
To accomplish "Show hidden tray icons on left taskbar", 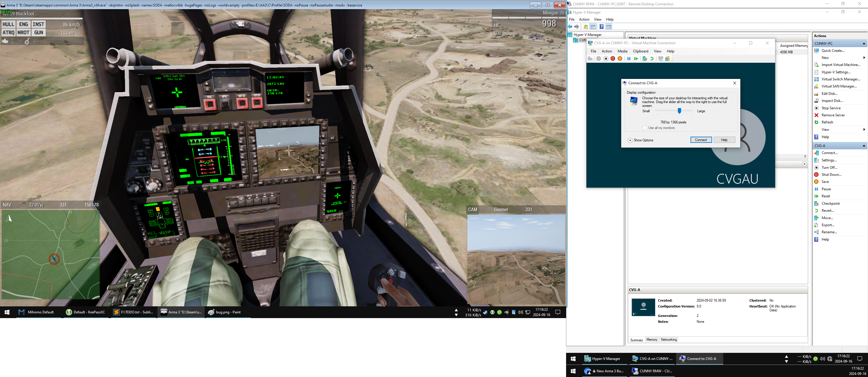I will [456, 310].
